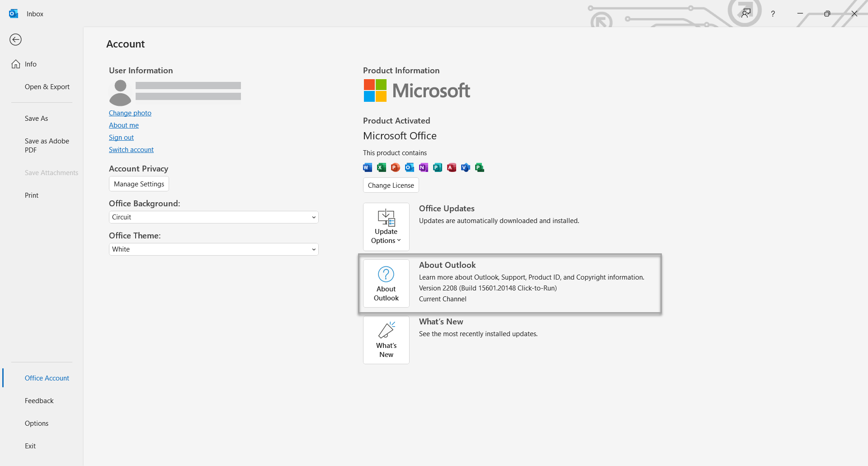Click the OneNote app icon
Image resolution: width=868 pixels, height=466 pixels.
coord(424,167)
